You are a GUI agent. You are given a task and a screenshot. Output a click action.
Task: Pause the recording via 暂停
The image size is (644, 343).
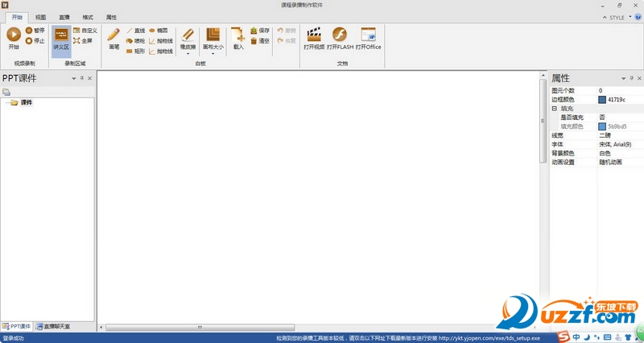[x=35, y=31]
